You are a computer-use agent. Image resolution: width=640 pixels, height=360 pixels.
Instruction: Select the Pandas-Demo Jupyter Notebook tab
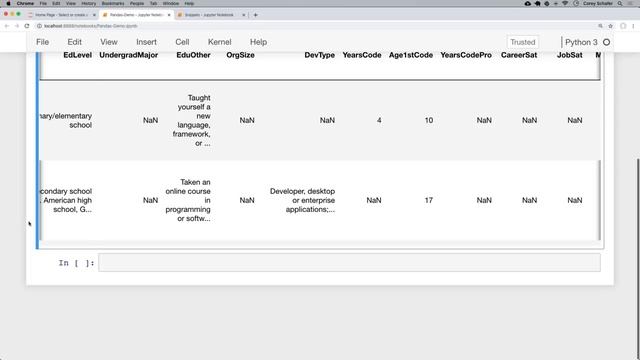[136, 15]
